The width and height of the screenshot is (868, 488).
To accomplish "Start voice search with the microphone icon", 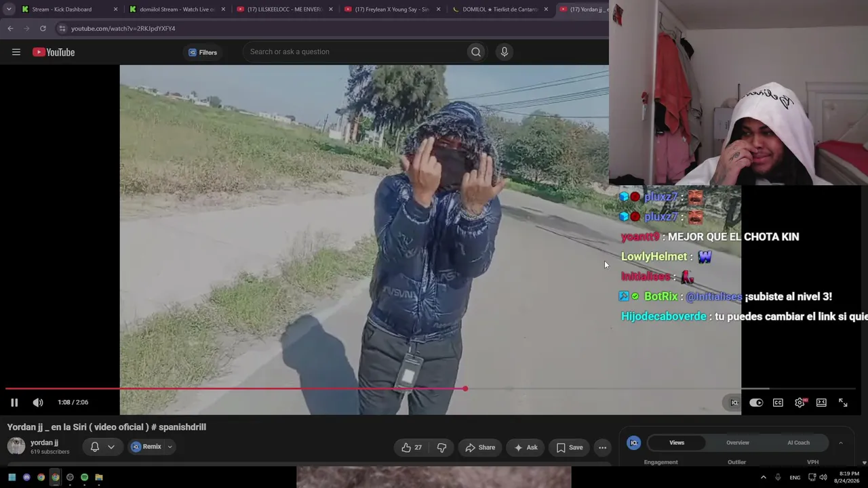I will [x=504, y=52].
